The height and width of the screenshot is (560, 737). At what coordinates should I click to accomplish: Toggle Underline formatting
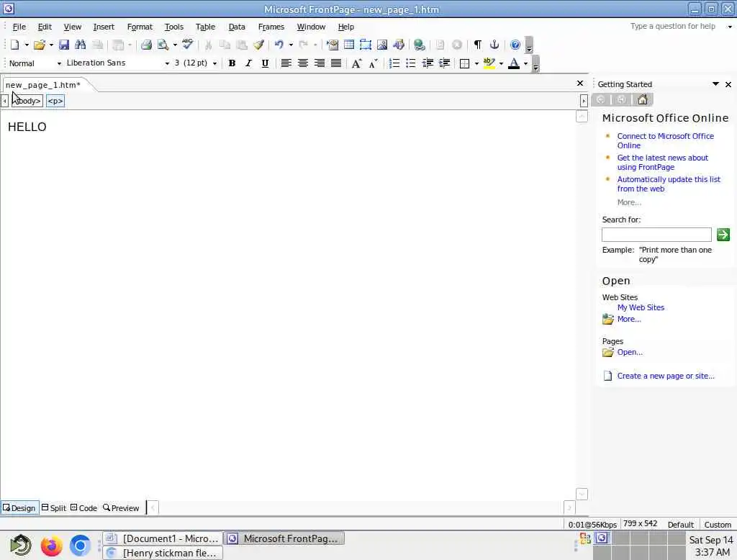pos(265,63)
